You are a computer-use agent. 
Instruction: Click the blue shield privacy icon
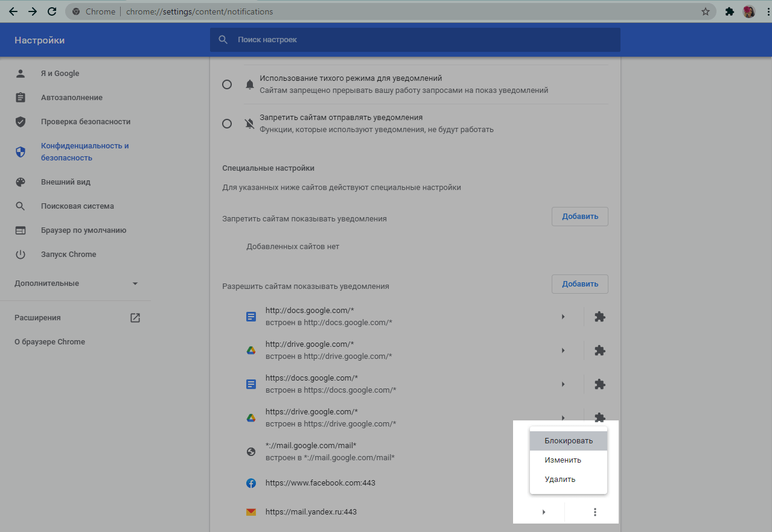point(21,152)
